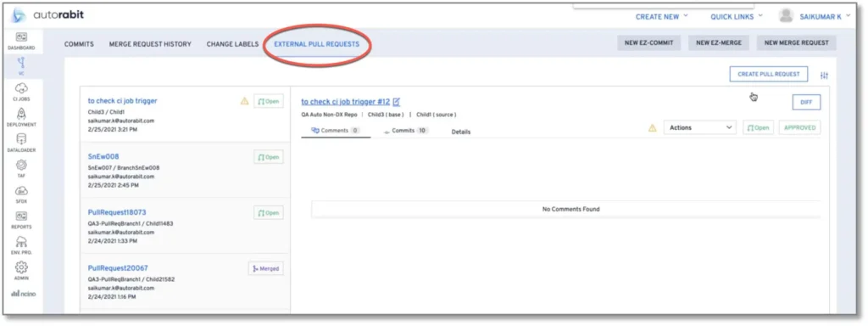Click 'Child3 ( base )' branch label
Image resolution: width=868 pixels, height=326 pixels.
386,115
